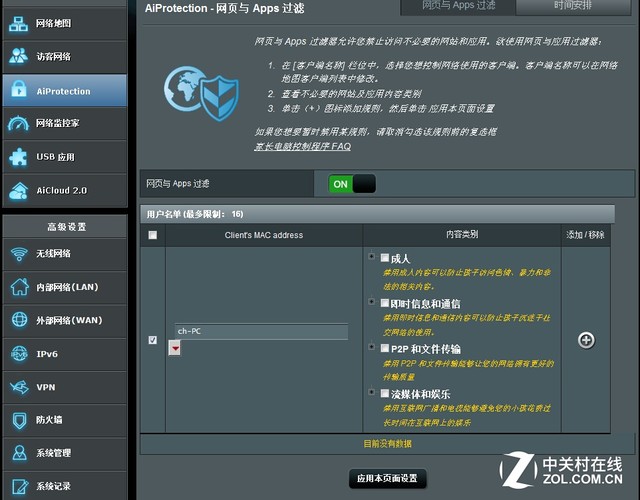Expand the P2P 和文件传输 category tree
Screen dimensions: 640x500
click(371, 347)
